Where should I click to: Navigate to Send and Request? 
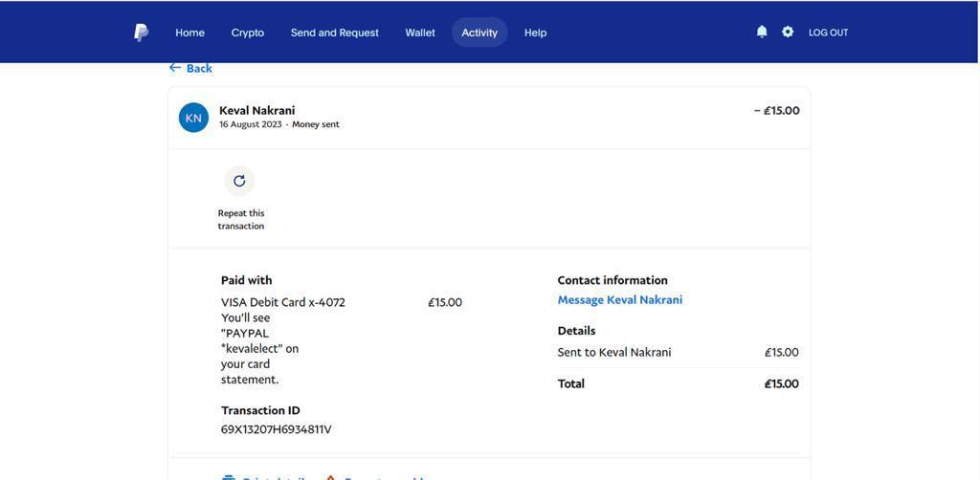(x=334, y=33)
